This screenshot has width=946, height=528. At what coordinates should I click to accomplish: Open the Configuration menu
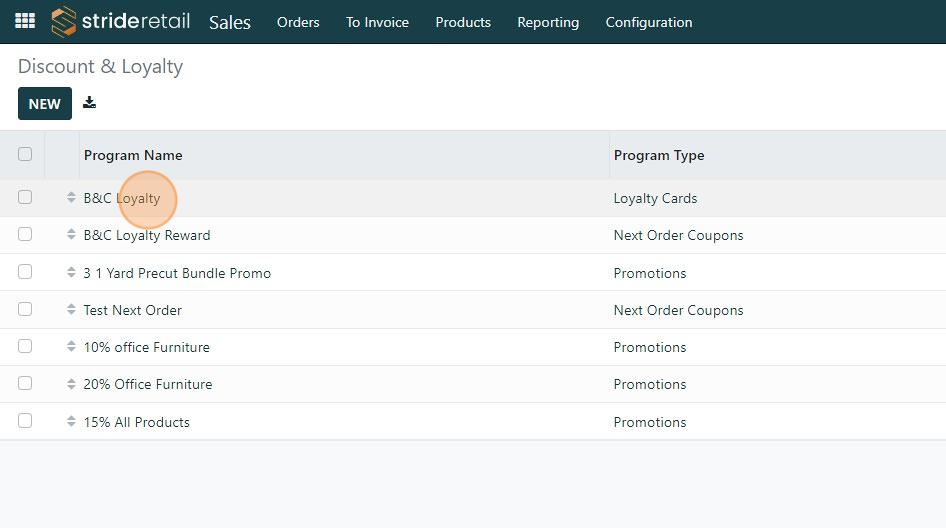click(649, 22)
